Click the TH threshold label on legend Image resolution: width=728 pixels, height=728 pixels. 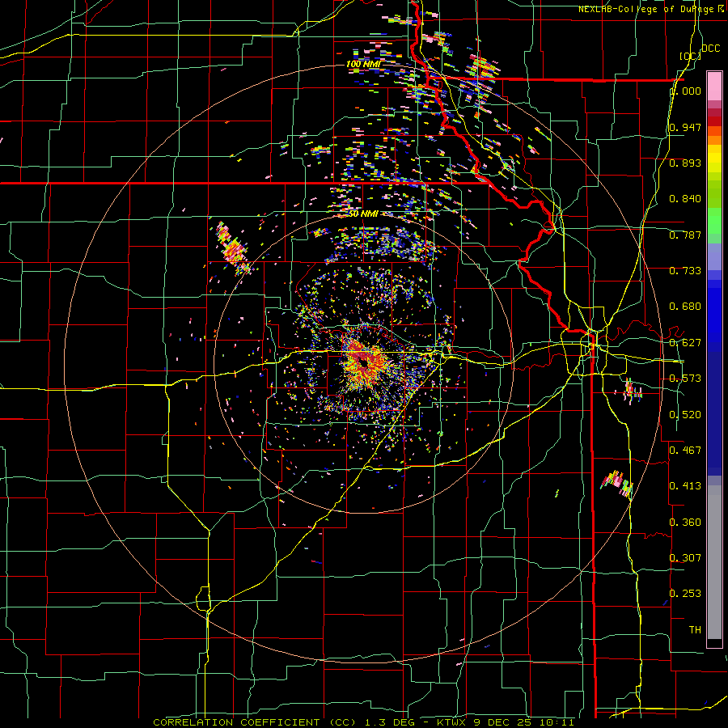695,630
